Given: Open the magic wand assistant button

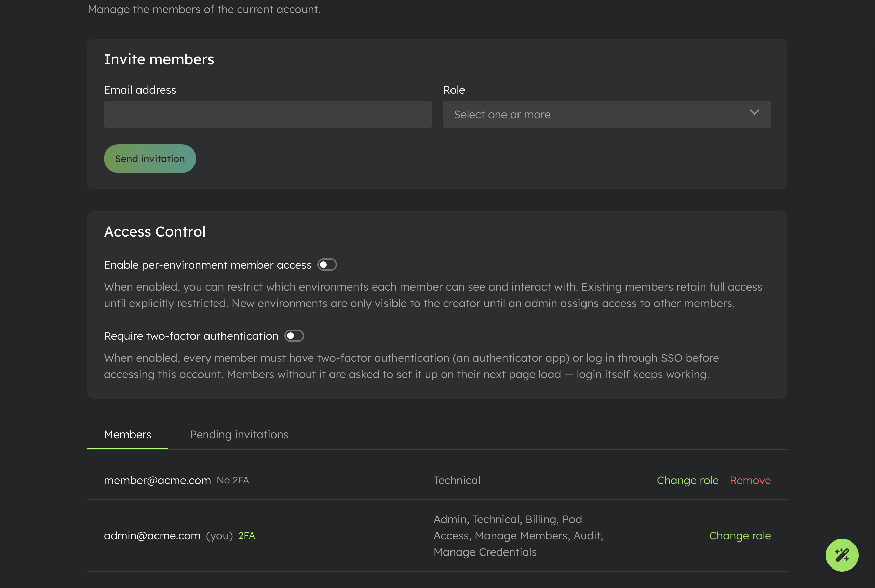Looking at the screenshot, I should click(x=842, y=555).
